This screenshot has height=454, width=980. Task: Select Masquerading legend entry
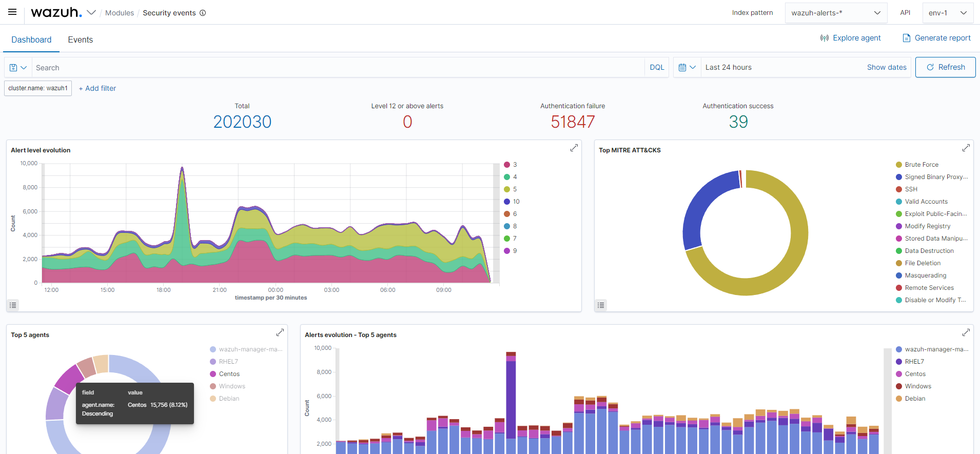(x=926, y=275)
